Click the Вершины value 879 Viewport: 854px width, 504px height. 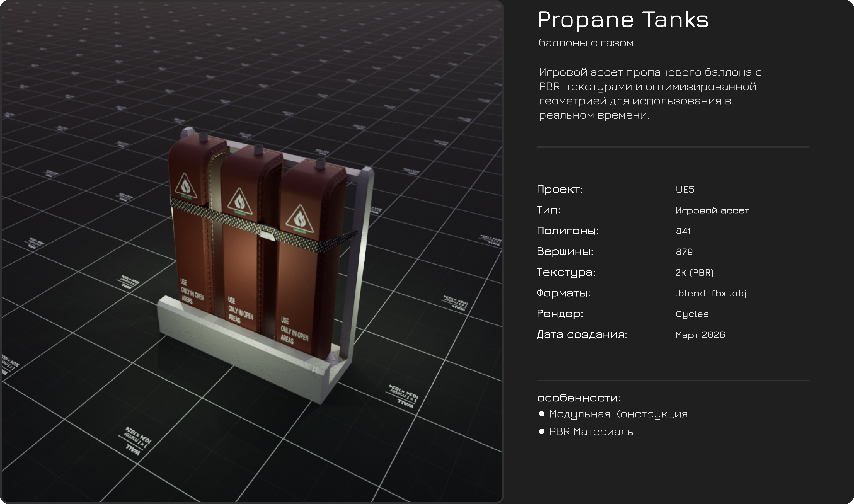click(684, 252)
